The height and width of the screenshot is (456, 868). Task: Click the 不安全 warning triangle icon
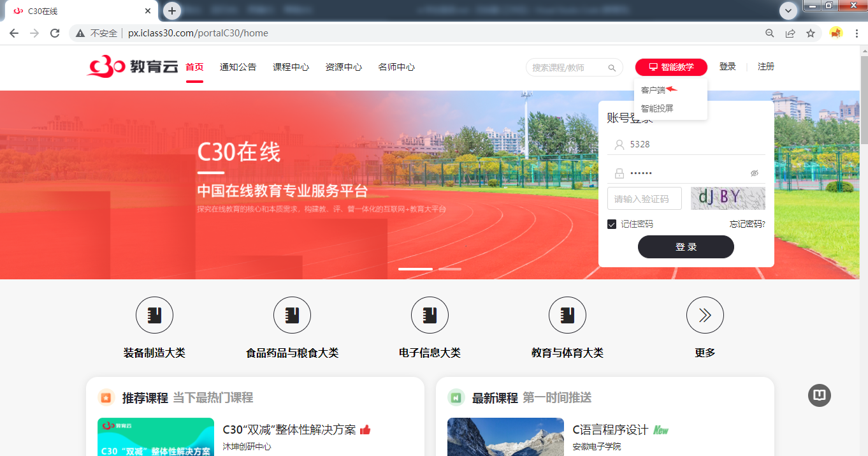(80, 33)
